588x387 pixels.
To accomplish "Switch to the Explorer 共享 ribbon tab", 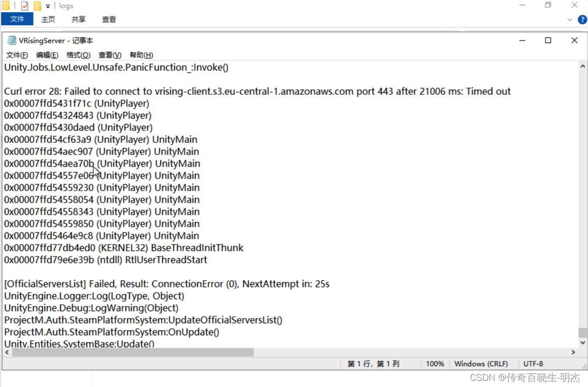I will tap(79, 19).
